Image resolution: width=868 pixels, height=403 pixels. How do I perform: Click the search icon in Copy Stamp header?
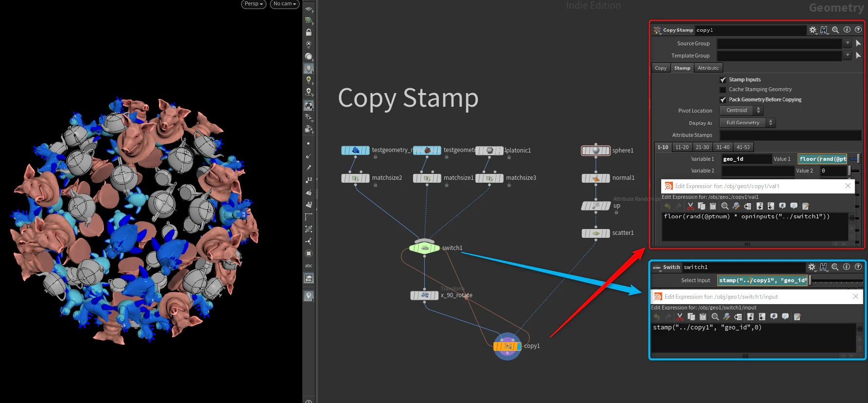[835, 30]
